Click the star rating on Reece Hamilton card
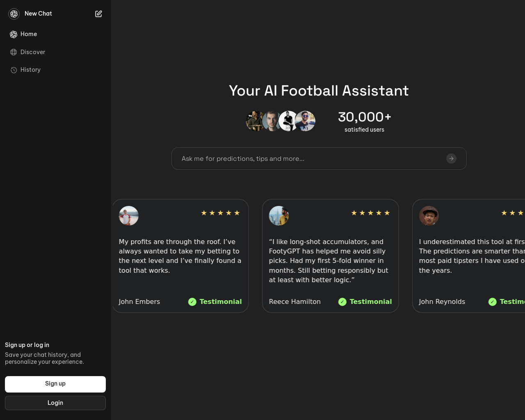 (x=370, y=213)
